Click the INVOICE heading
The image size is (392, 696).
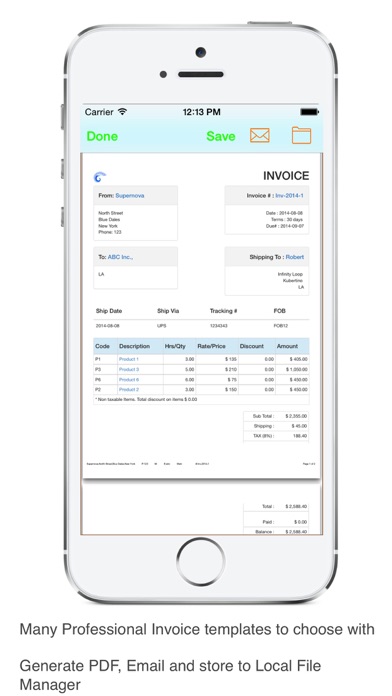pos(286,176)
